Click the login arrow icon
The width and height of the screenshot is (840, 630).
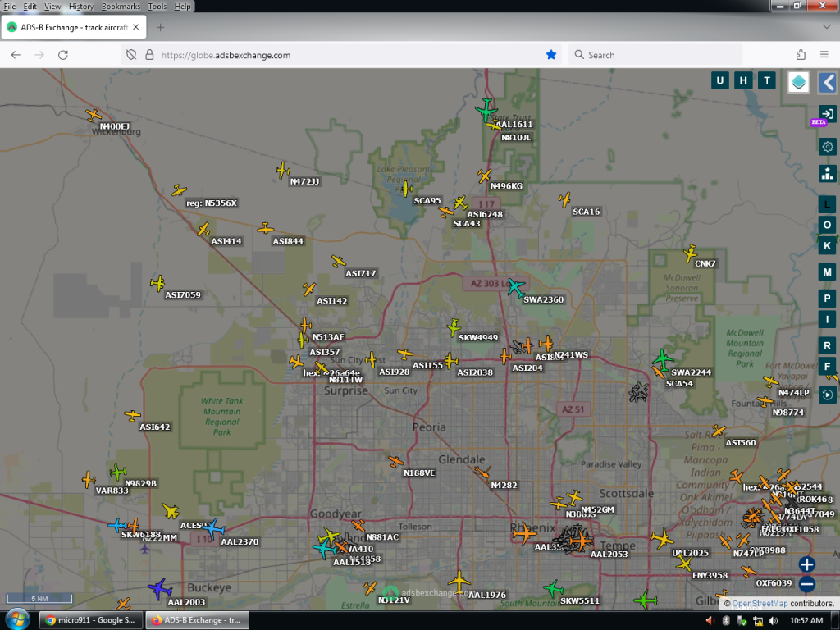828,113
